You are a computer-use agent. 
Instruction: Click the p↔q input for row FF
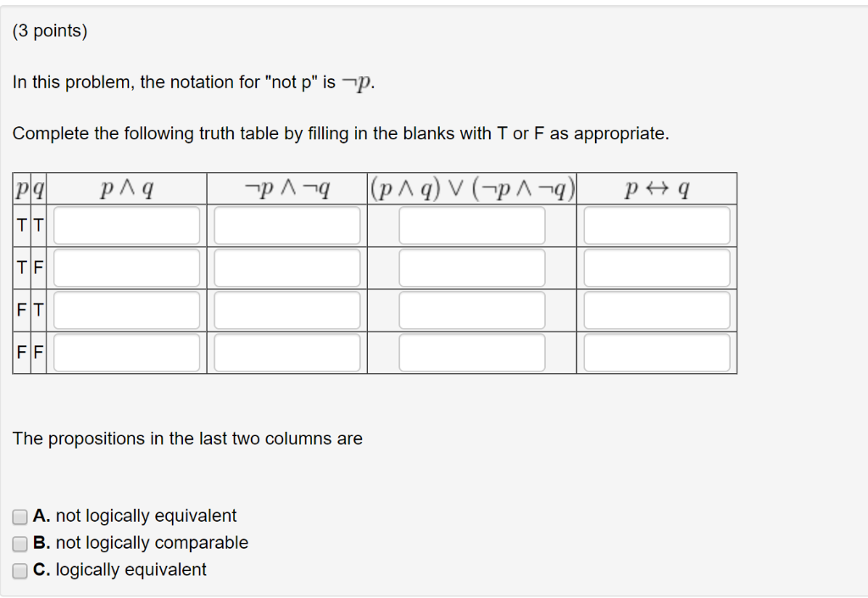pos(656,352)
